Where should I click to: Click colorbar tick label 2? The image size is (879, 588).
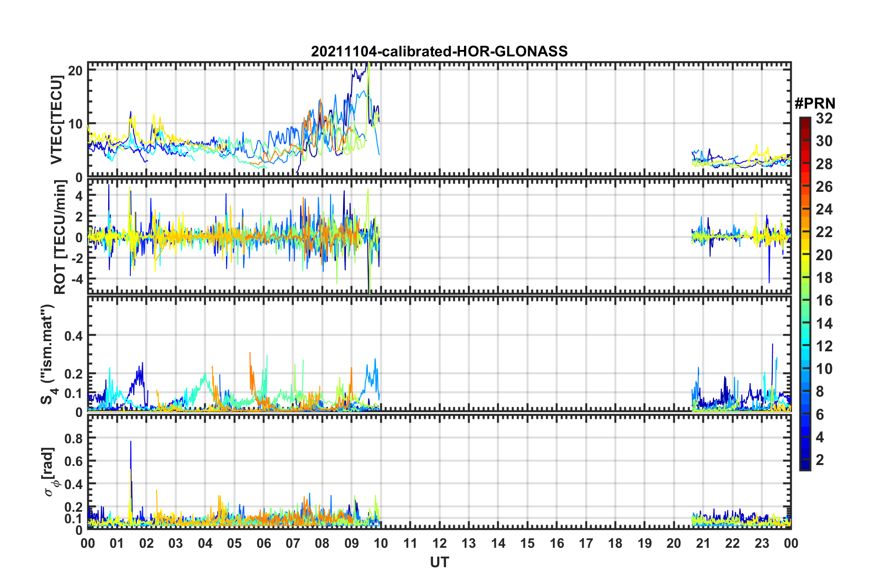(820, 460)
